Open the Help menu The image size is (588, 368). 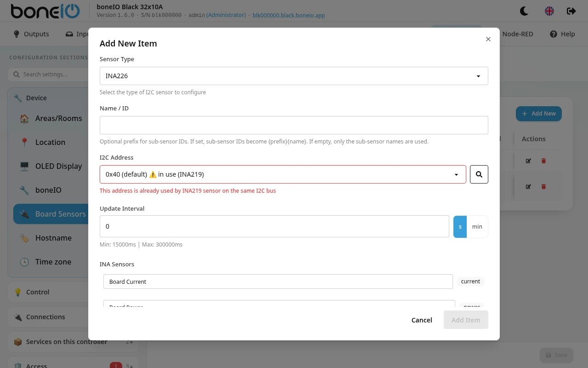pos(562,34)
